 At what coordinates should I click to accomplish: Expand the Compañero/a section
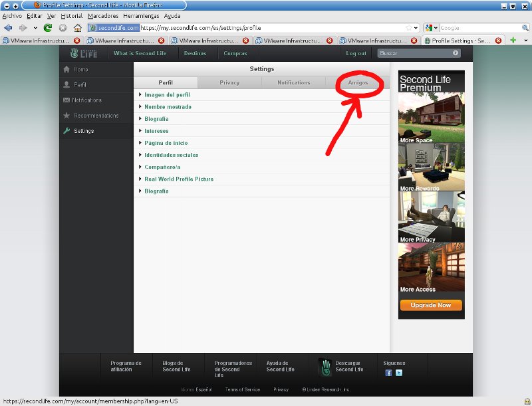point(261,167)
